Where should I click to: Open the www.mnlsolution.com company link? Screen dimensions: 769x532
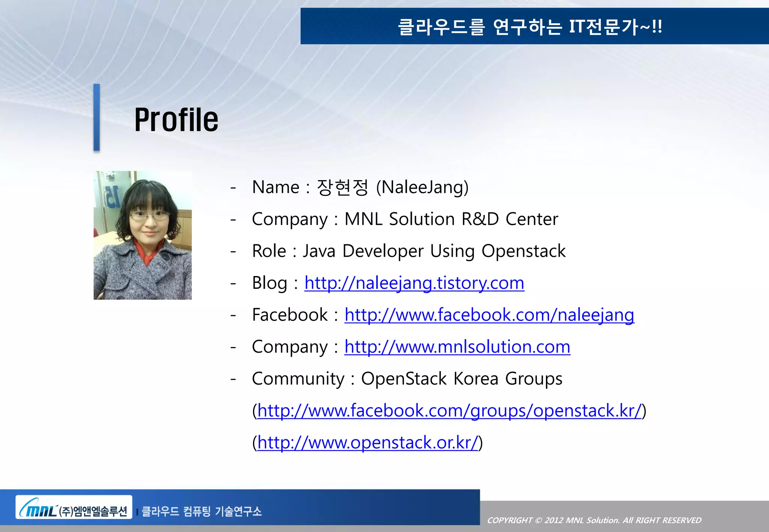[457, 347]
